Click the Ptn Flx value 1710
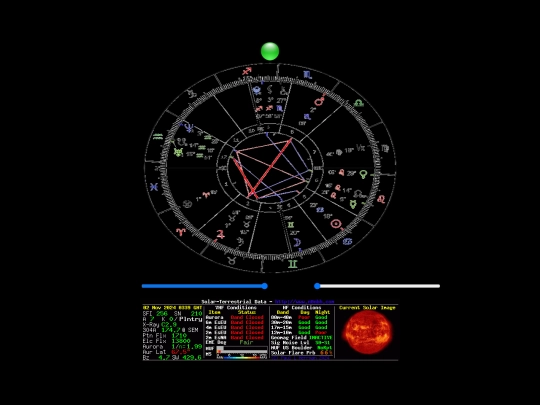This screenshot has width=540, height=405. [x=179, y=335]
